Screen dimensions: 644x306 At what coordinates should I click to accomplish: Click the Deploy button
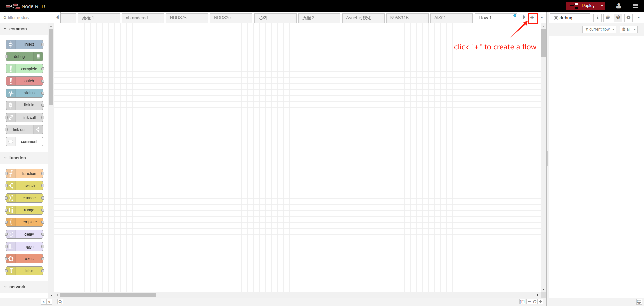583,6
